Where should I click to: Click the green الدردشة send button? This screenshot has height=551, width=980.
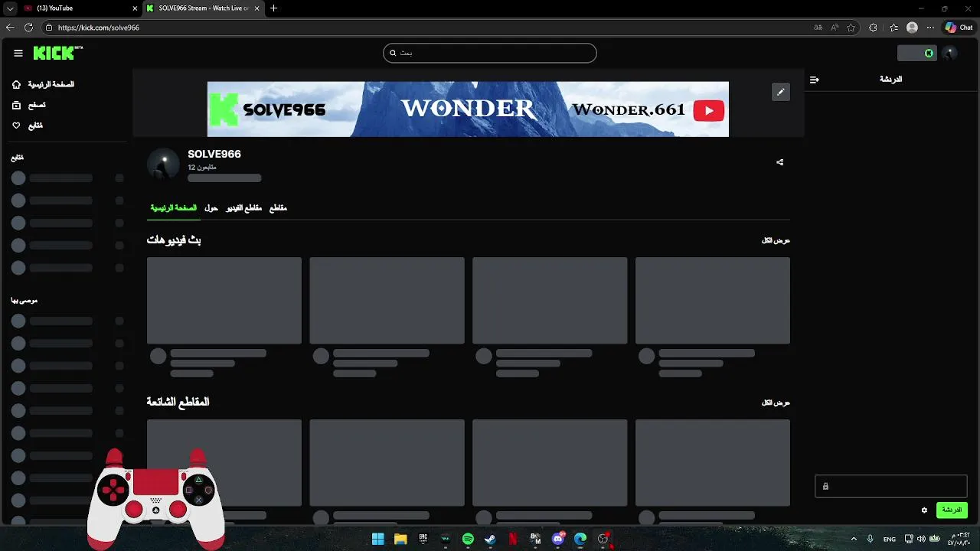click(952, 510)
